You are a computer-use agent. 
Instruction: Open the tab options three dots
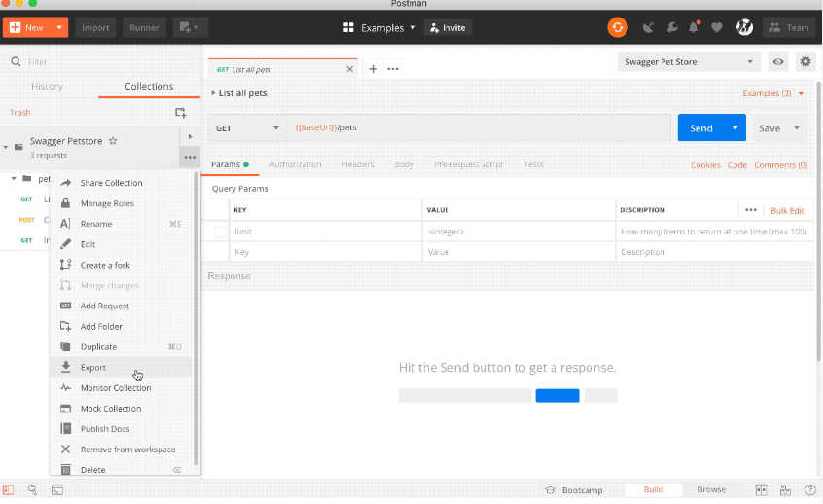(x=393, y=69)
